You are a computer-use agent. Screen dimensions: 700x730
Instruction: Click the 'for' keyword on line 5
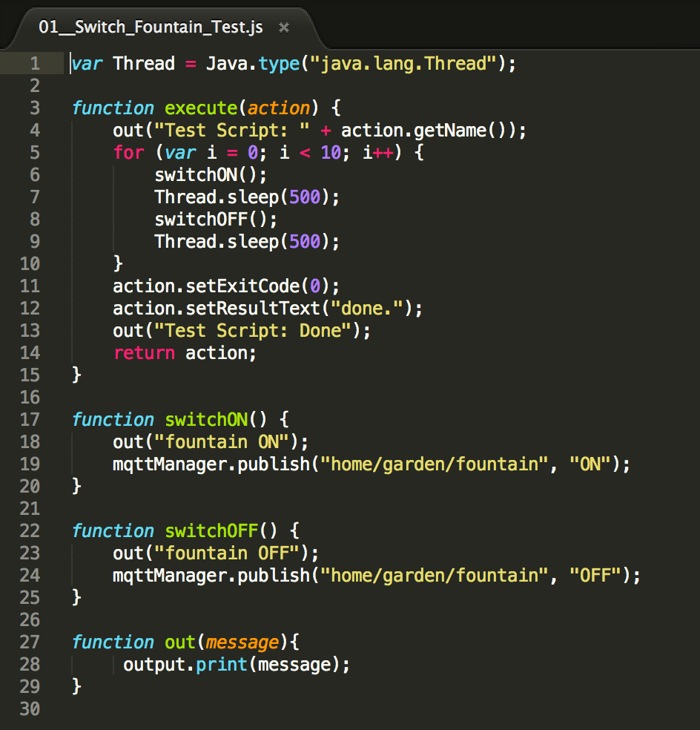point(128,153)
